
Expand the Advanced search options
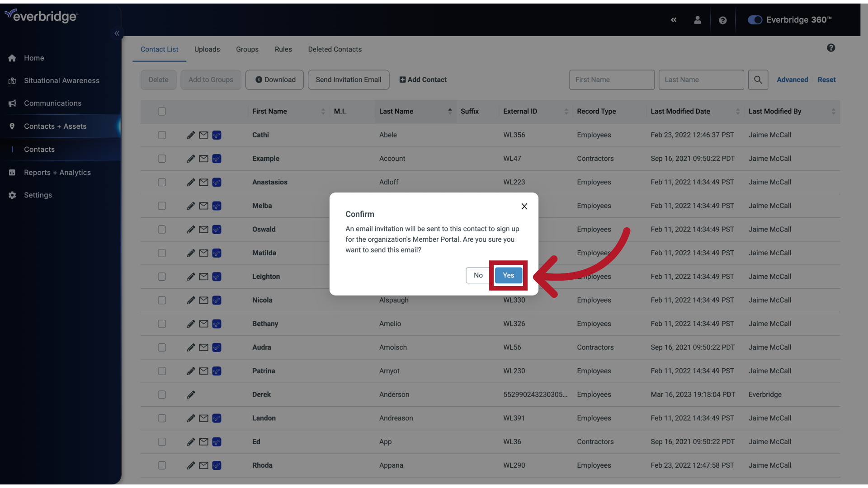[793, 79]
